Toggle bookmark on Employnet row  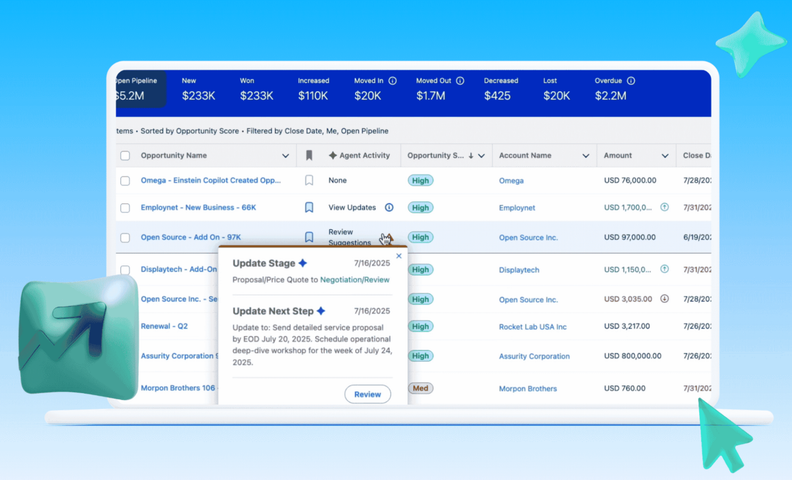pos(309,208)
